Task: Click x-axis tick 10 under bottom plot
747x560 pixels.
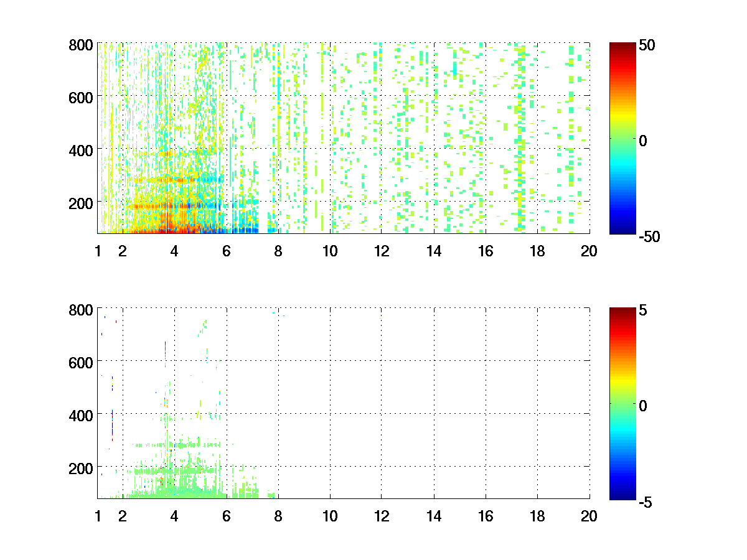Action: pos(330,516)
